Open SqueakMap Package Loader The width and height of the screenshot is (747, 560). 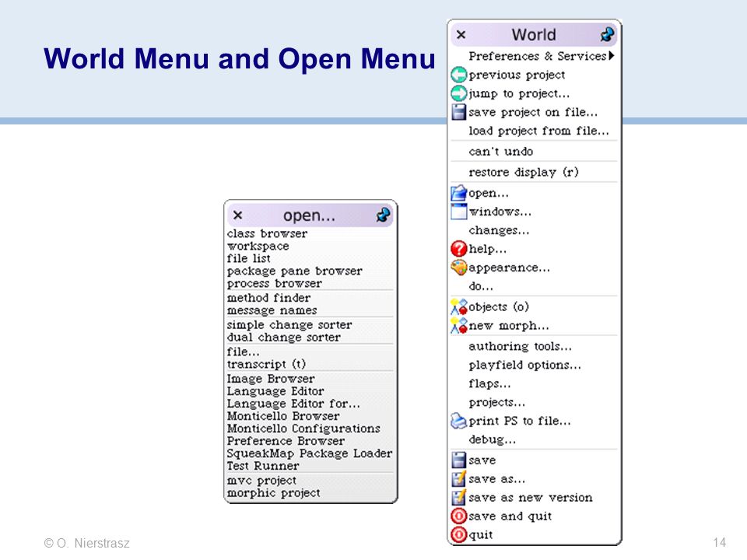pos(310,453)
